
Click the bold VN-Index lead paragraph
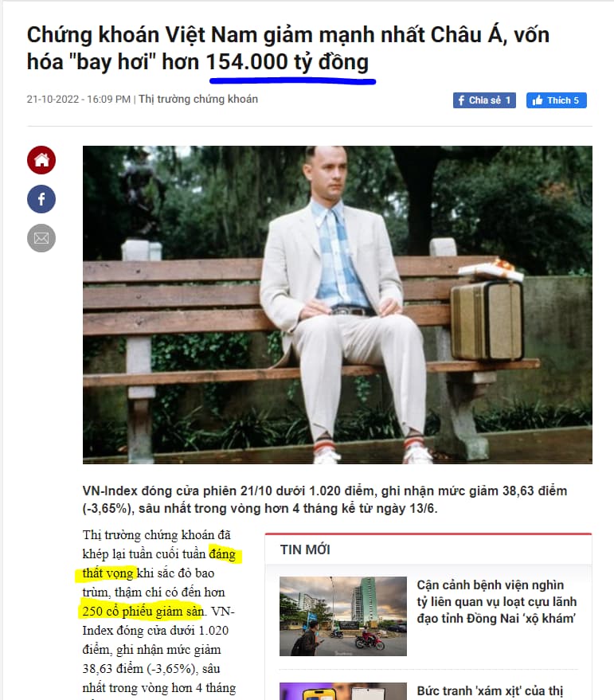[325, 499]
